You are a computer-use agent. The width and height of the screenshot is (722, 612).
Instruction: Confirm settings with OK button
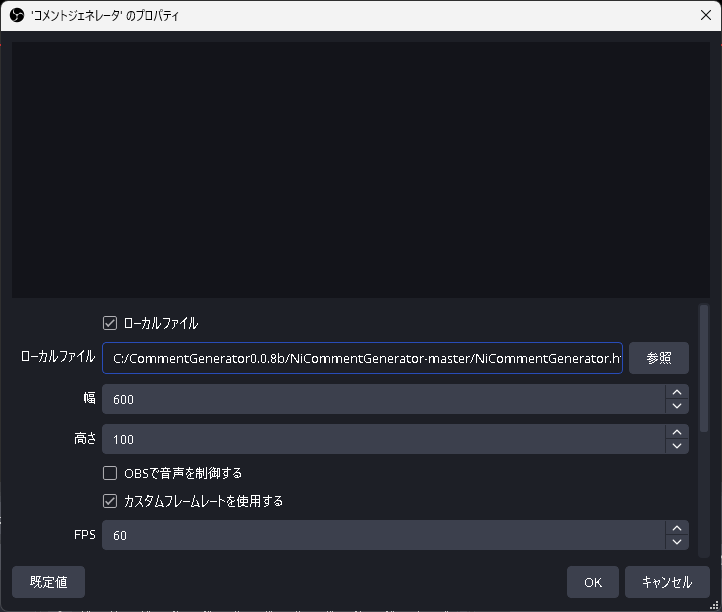[593, 582]
